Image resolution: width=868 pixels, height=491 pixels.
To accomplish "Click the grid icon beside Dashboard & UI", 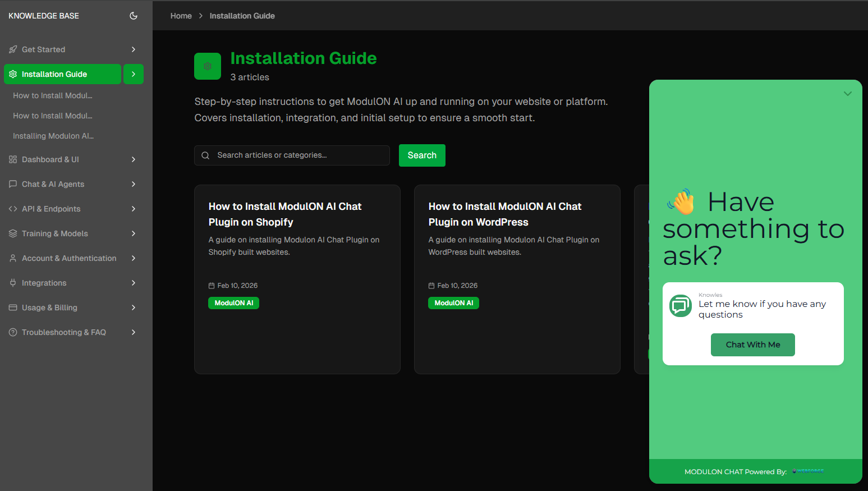I will click(x=12, y=159).
